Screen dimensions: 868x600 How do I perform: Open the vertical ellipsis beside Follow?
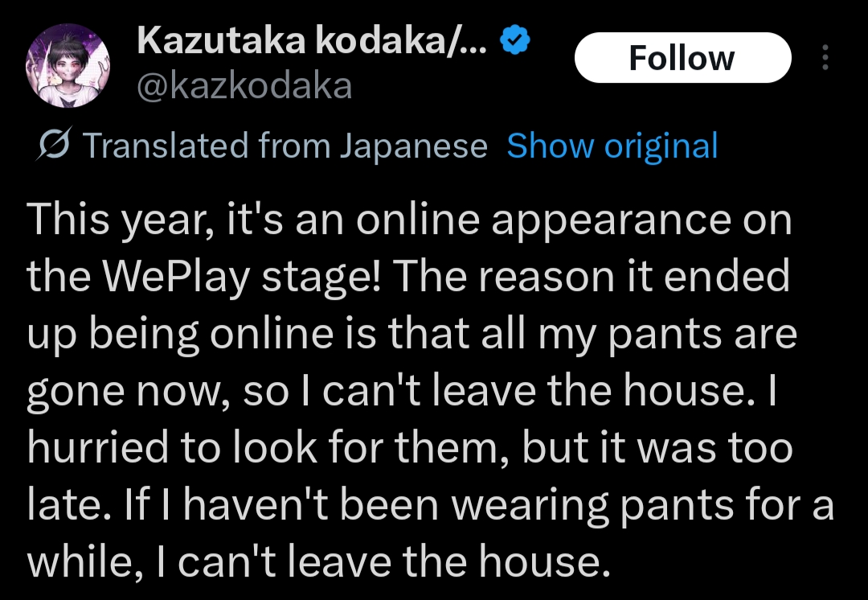pos(825,58)
